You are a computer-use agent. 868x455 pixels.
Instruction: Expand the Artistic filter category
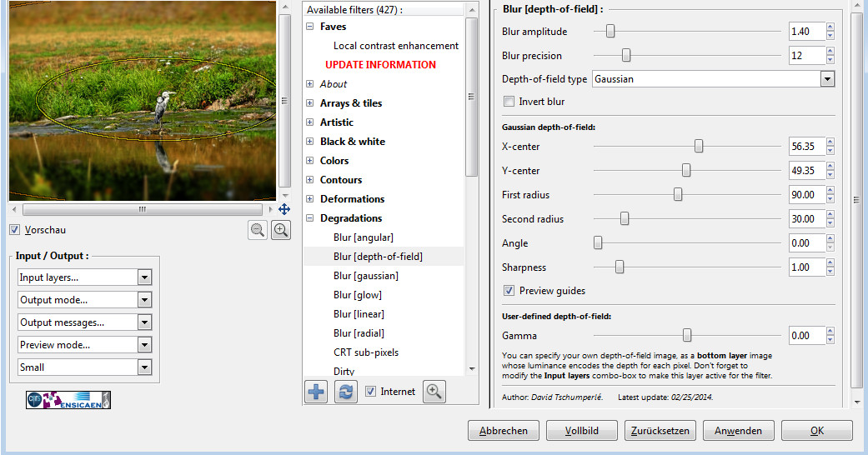tap(310, 122)
